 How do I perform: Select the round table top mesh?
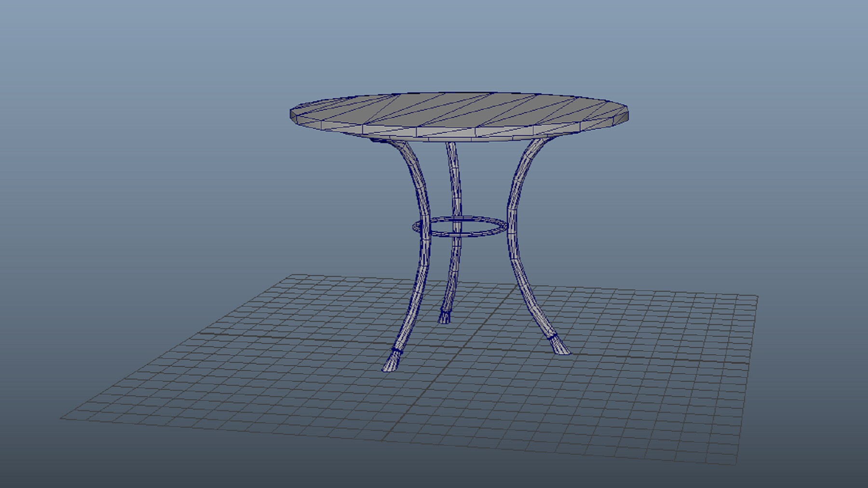tap(458, 111)
